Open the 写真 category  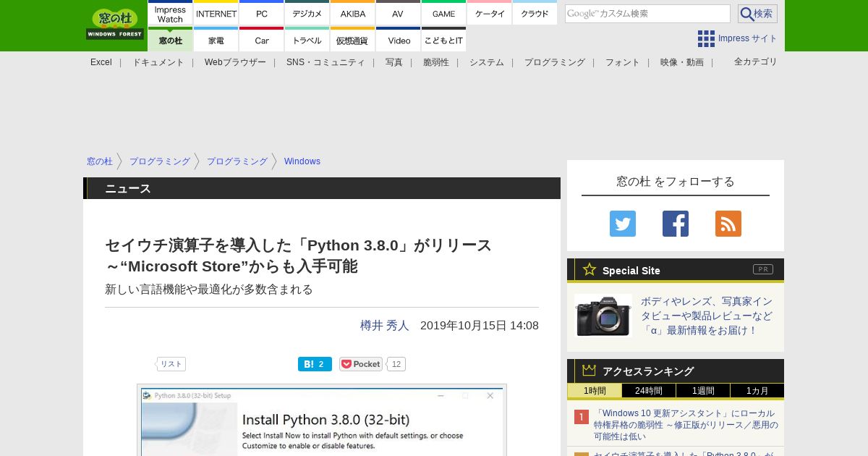pyautogui.click(x=394, y=62)
